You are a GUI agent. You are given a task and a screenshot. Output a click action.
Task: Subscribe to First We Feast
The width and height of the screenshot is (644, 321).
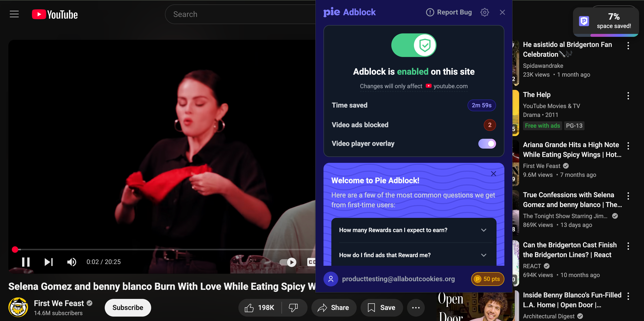click(128, 307)
